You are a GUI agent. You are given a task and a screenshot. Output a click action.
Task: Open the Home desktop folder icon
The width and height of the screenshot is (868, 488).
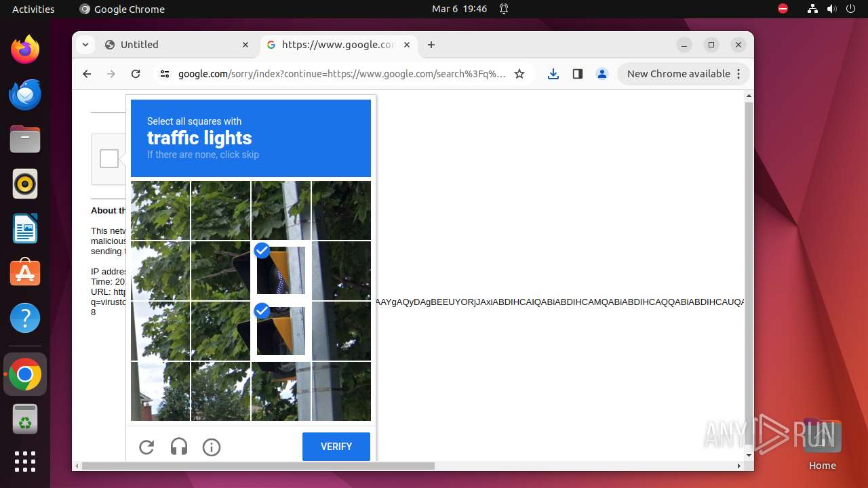click(x=822, y=444)
